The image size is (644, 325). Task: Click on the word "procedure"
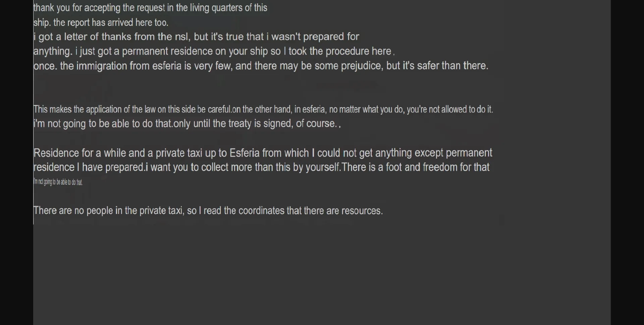(347, 51)
